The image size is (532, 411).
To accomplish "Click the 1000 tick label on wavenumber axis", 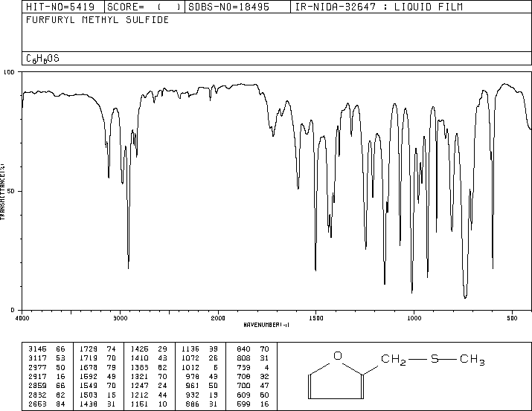I will [x=414, y=318].
